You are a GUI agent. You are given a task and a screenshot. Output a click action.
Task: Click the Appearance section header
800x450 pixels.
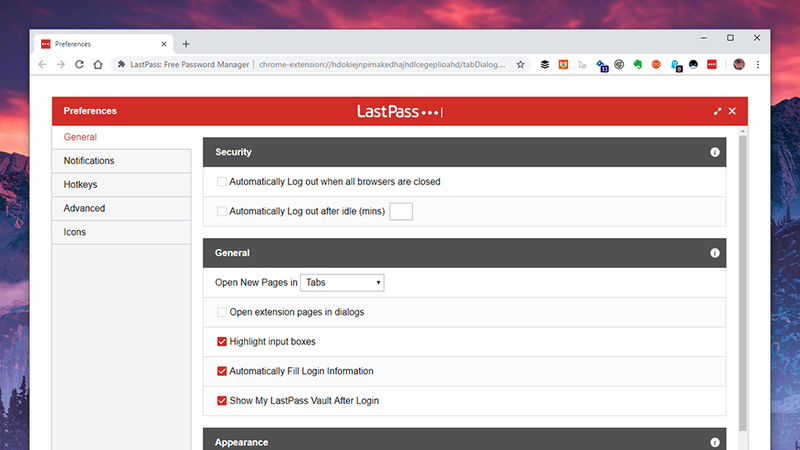pos(464,439)
